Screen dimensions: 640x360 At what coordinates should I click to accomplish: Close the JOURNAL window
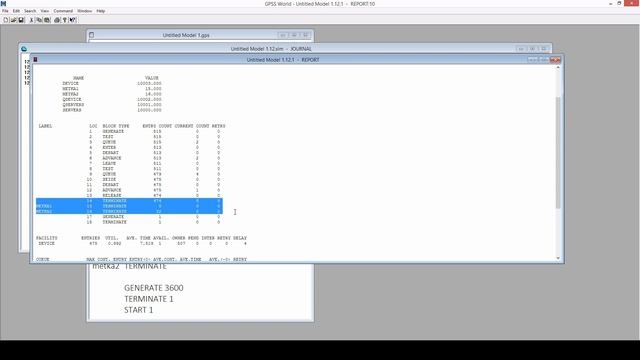pos(544,49)
